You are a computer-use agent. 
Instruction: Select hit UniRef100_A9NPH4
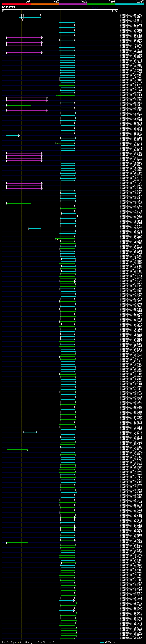click(x=131, y=223)
